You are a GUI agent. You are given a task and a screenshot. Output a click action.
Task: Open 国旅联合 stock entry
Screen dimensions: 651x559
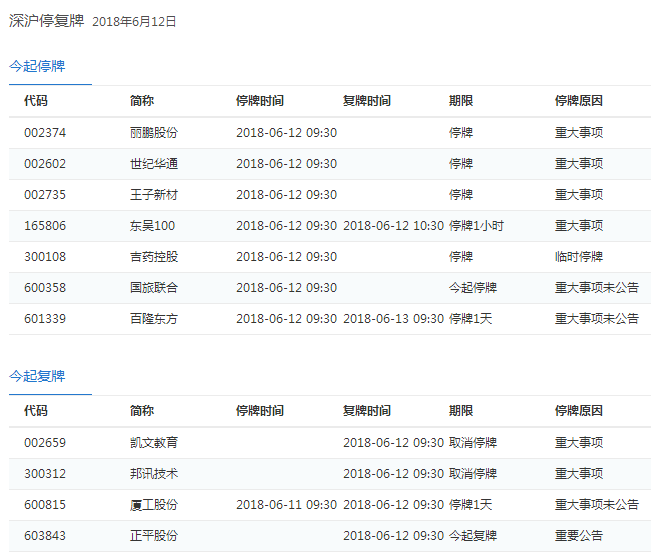pos(154,288)
